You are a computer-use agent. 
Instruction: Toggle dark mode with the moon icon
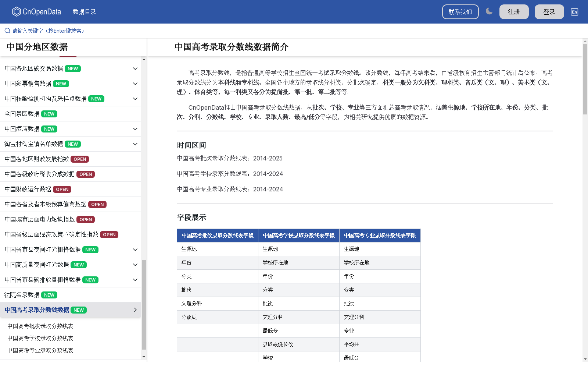click(x=489, y=11)
